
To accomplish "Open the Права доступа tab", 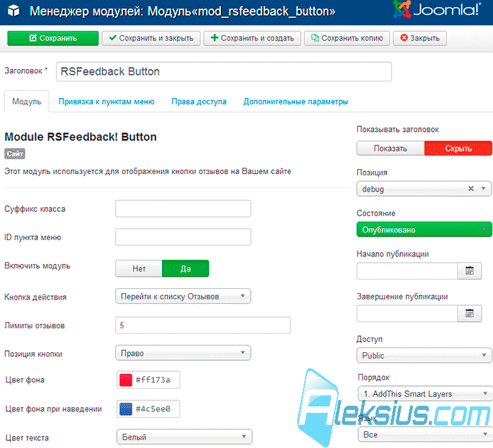I will pos(199,101).
